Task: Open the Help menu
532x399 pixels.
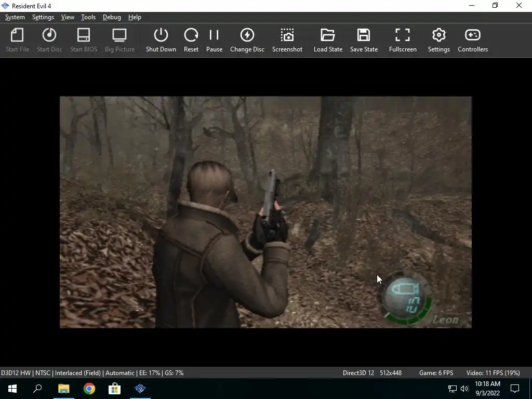Action: (135, 17)
